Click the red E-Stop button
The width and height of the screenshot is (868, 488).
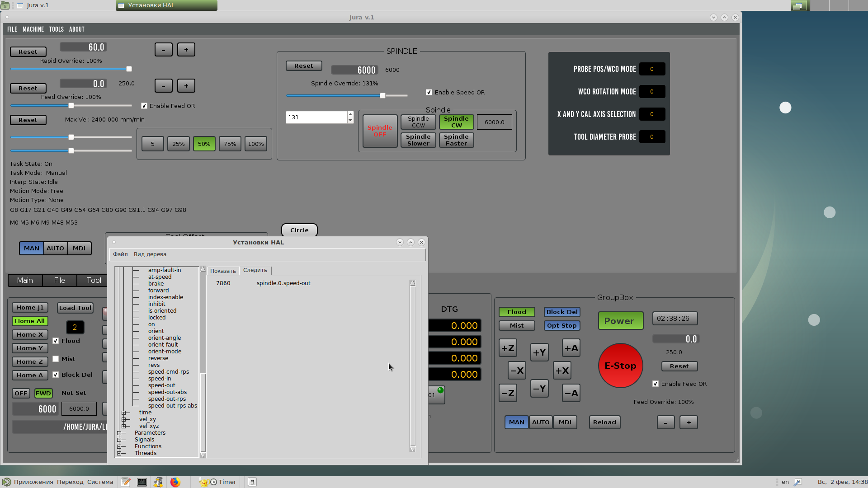(x=620, y=366)
